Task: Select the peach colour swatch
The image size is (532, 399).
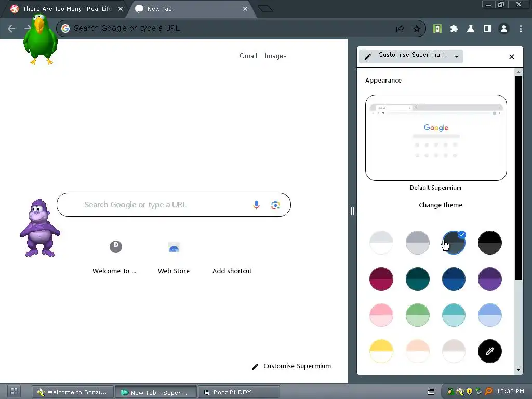Action: coord(418,351)
